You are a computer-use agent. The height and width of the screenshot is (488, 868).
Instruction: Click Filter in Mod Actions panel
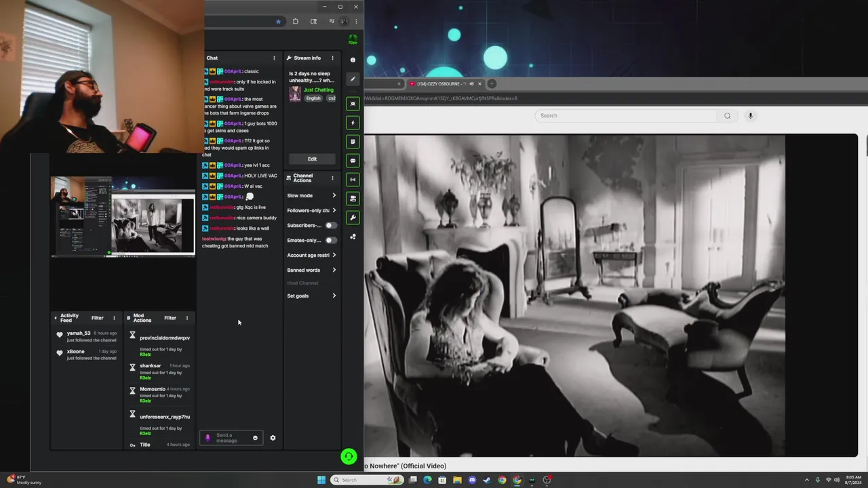point(170,318)
